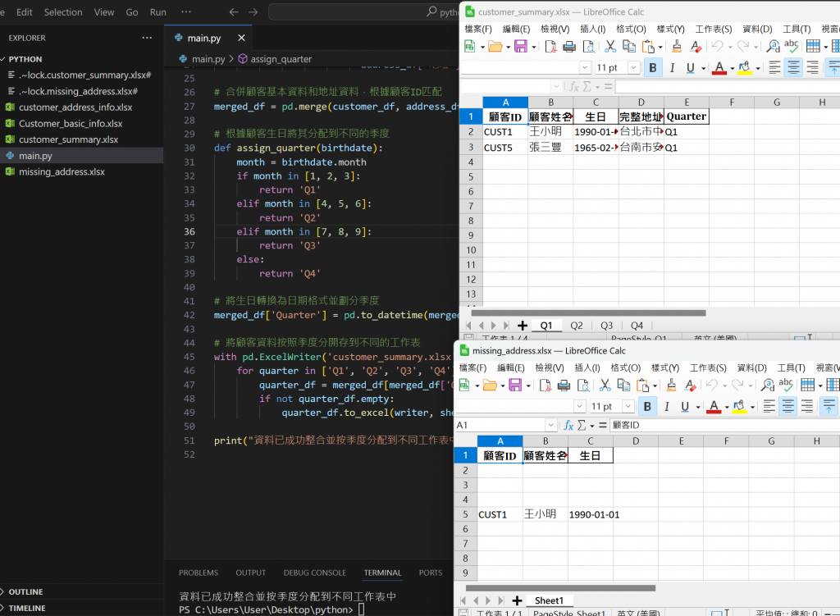
Task: Toggle Bold in customer_summary window
Action: [653, 68]
